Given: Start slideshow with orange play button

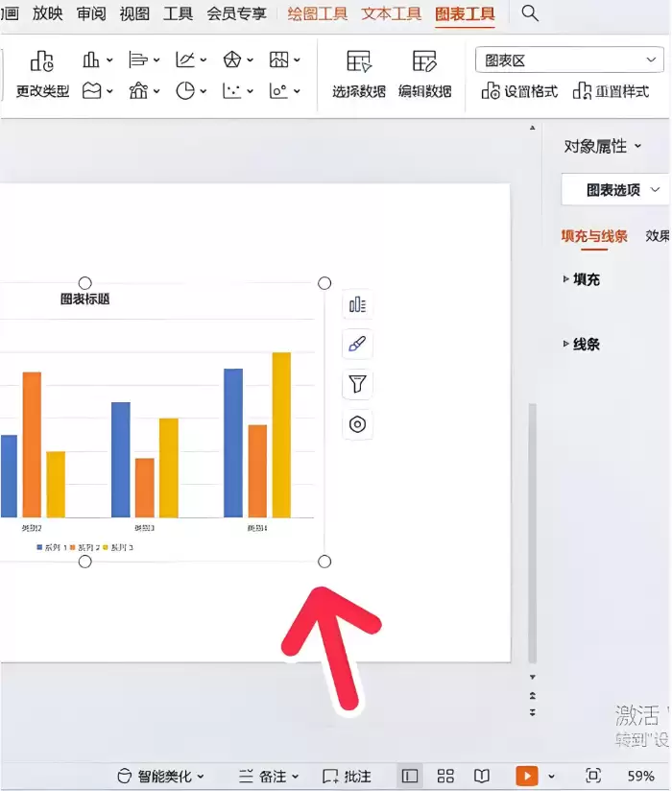Looking at the screenshot, I should (527, 776).
